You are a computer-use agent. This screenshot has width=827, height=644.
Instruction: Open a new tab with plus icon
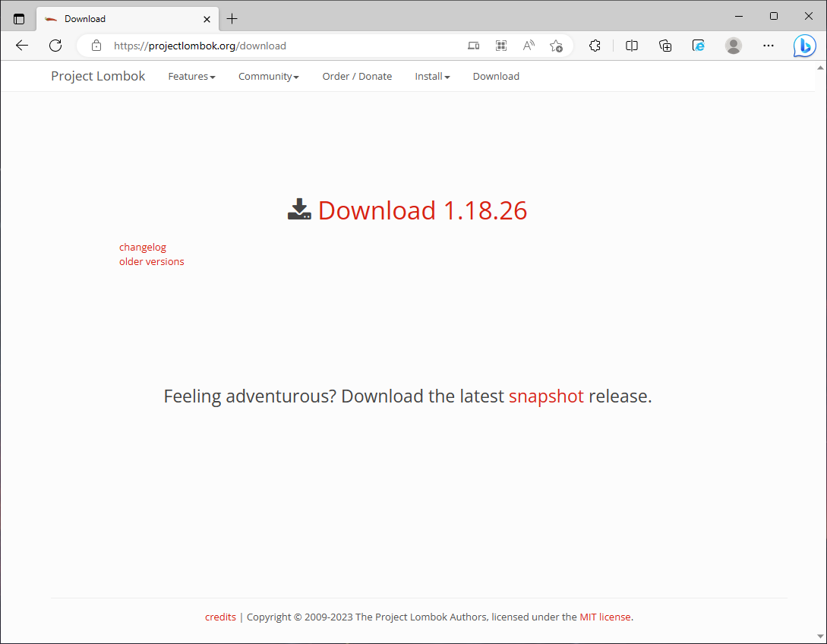pyautogui.click(x=232, y=19)
